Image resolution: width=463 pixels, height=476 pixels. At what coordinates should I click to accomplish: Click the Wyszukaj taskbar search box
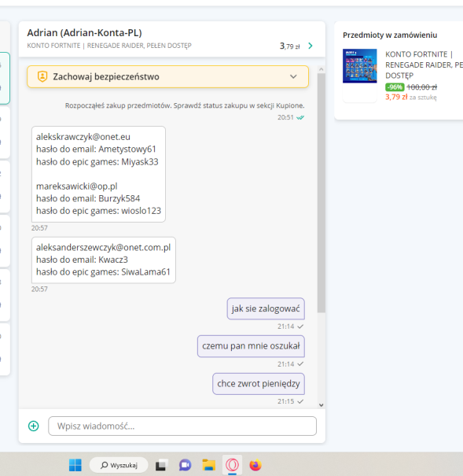(x=119, y=465)
